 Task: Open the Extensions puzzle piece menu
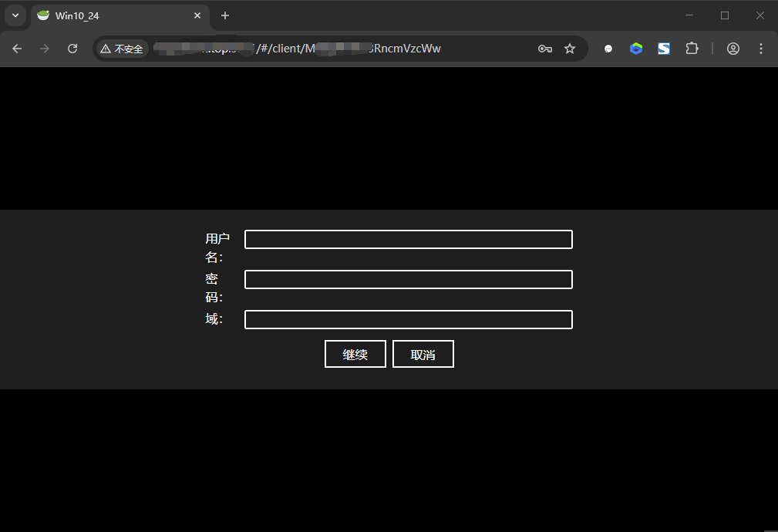pos(692,49)
